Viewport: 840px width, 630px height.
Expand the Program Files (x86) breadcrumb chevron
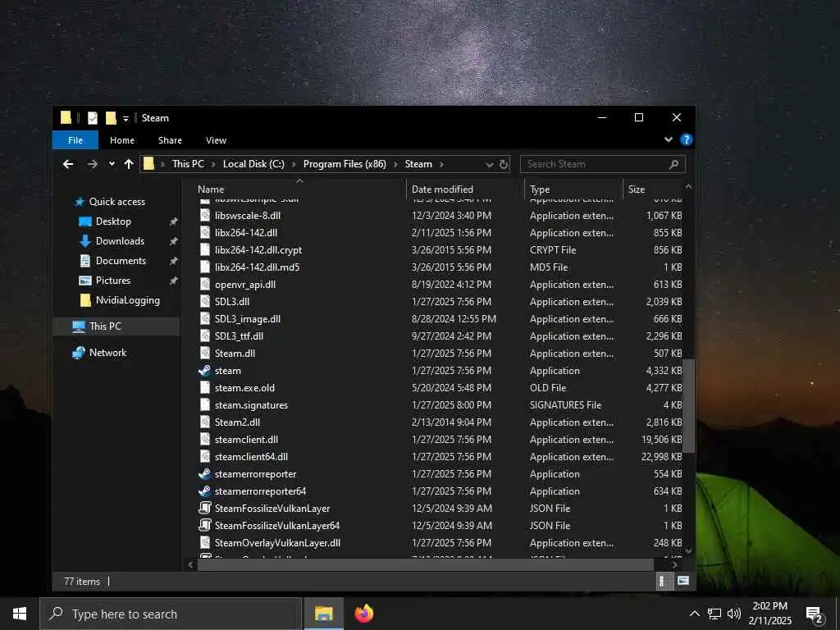(395, 164)
